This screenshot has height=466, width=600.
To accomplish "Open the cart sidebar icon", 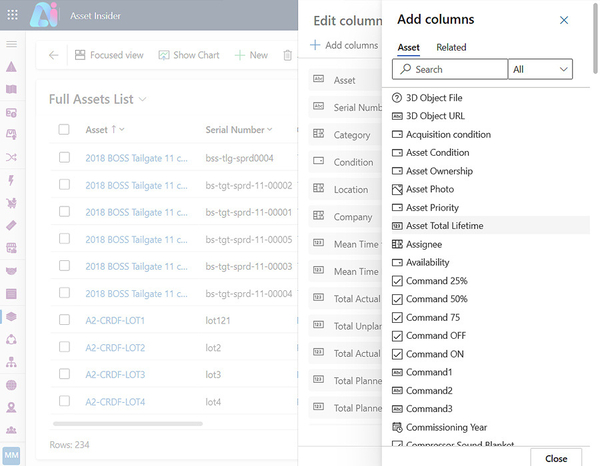I will coord(11,203).
